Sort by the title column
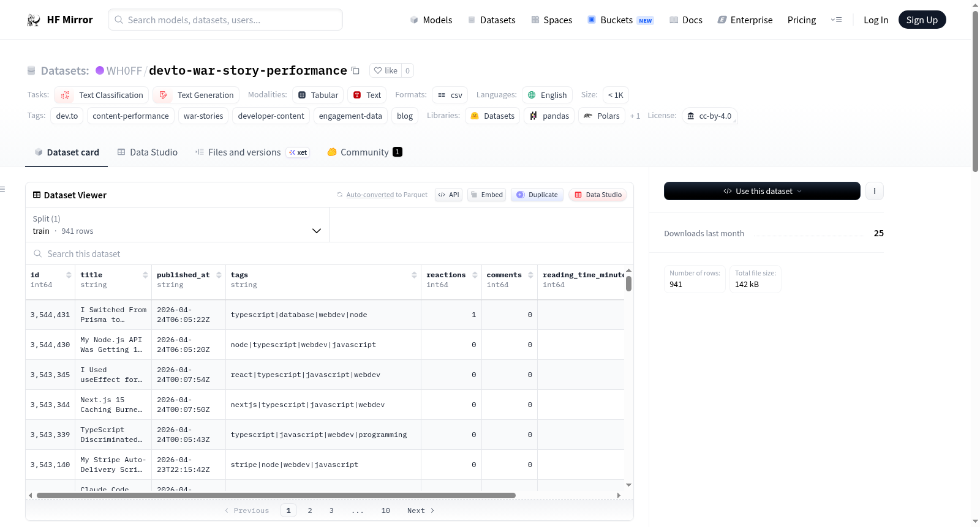Screen dimensions: 980x527 [145, 275]
